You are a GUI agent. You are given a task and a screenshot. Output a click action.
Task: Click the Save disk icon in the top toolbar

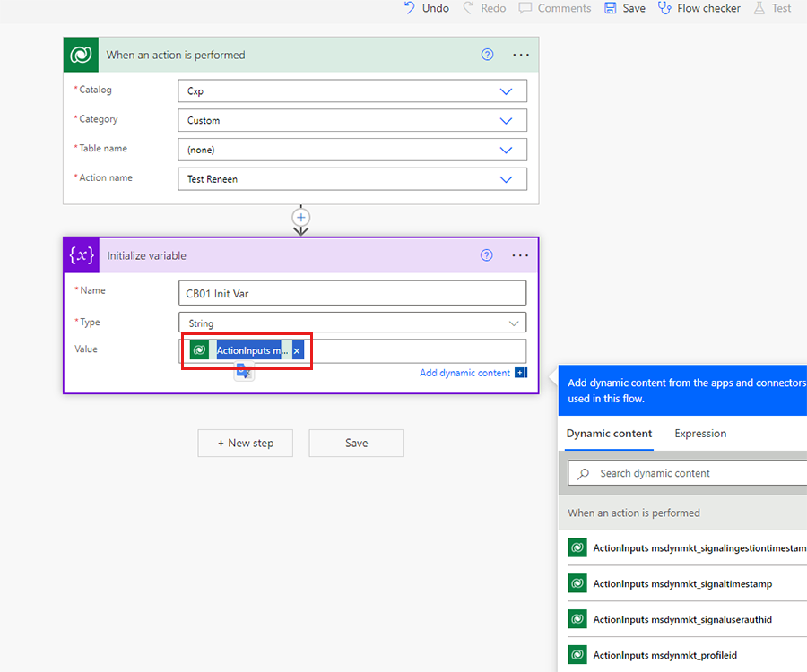coord(610,8)
